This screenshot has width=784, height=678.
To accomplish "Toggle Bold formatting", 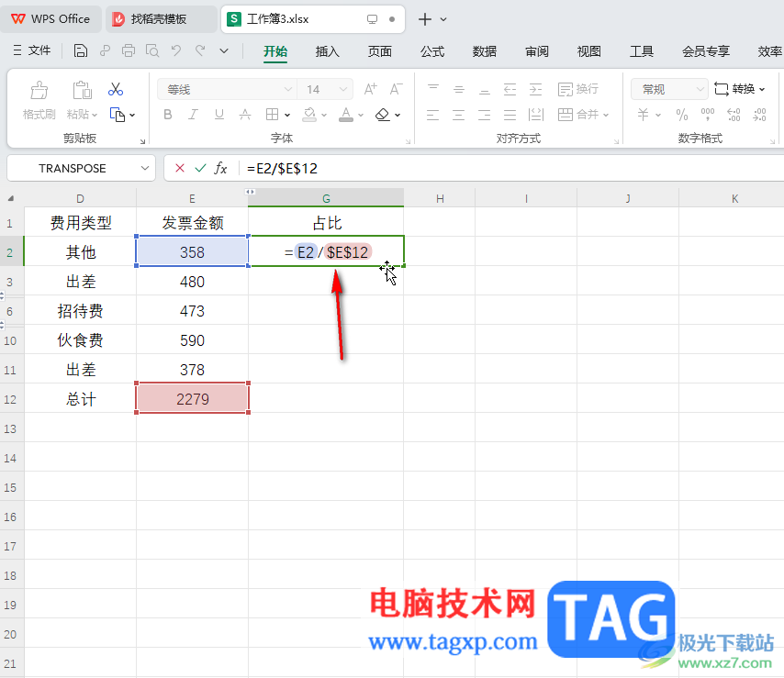I will (x=168, y=115).
